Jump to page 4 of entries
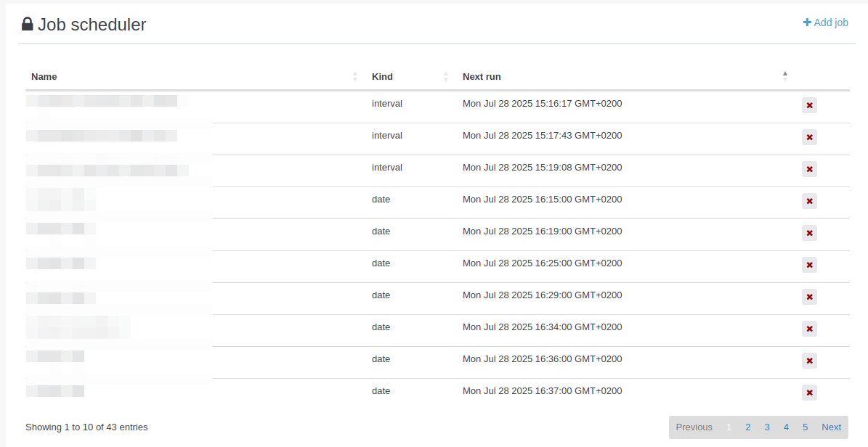Screen dimensions: 868x447 (x=786, y=427)
